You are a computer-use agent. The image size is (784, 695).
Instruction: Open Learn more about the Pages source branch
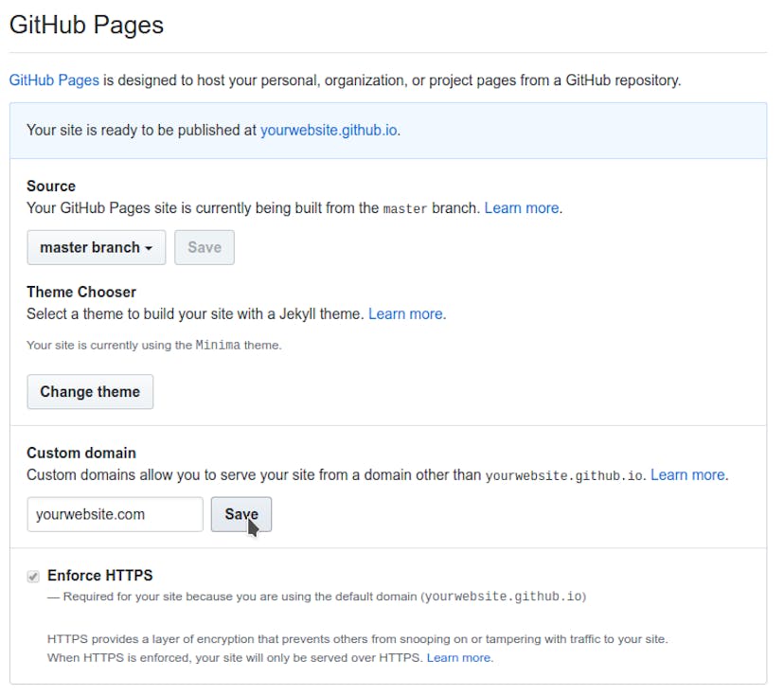[521, 207]
